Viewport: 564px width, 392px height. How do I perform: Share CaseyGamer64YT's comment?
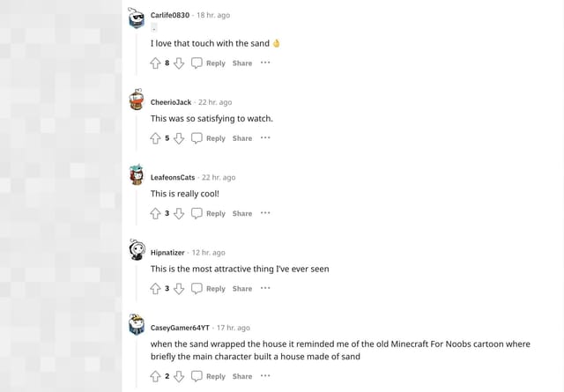point(242,376)
